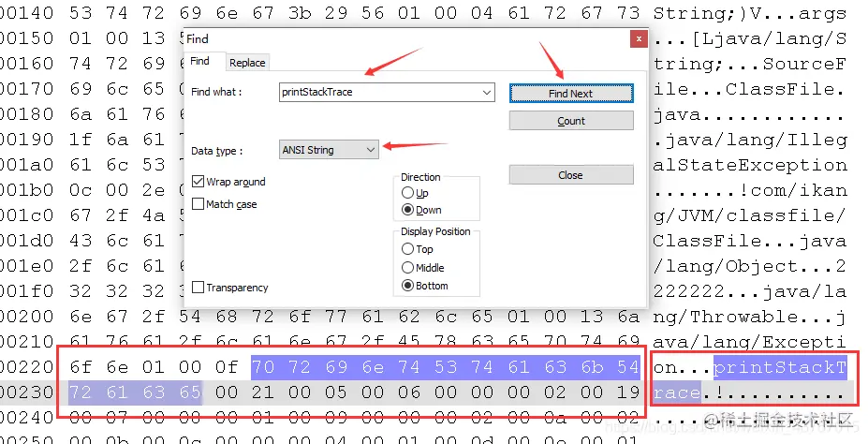The height and width of the screenshot is (444, 868).
Task: Click 'alStateException' in the ASCII column
Action: 750,165
